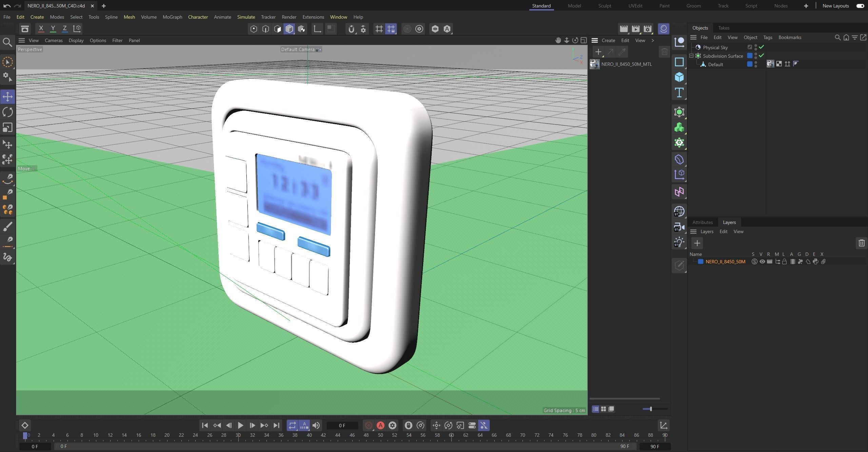Select the Rotate tool

tap(7, 112)
